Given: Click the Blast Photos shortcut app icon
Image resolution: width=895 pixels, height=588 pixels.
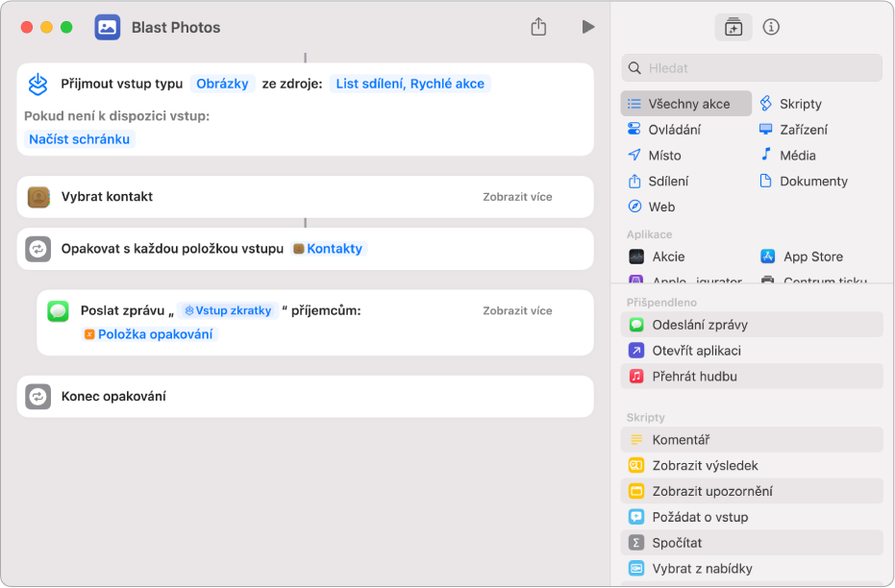Looking at the screenshot, I should [108, 27].
